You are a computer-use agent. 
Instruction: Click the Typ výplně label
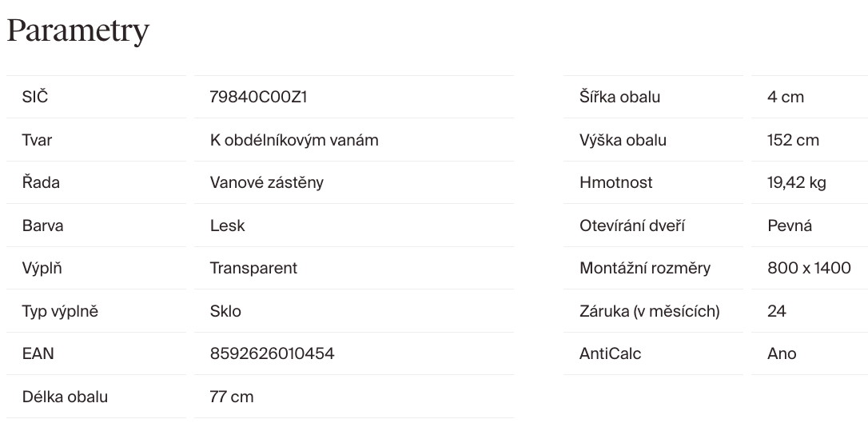pyautogui.click(x=60, y=311)
